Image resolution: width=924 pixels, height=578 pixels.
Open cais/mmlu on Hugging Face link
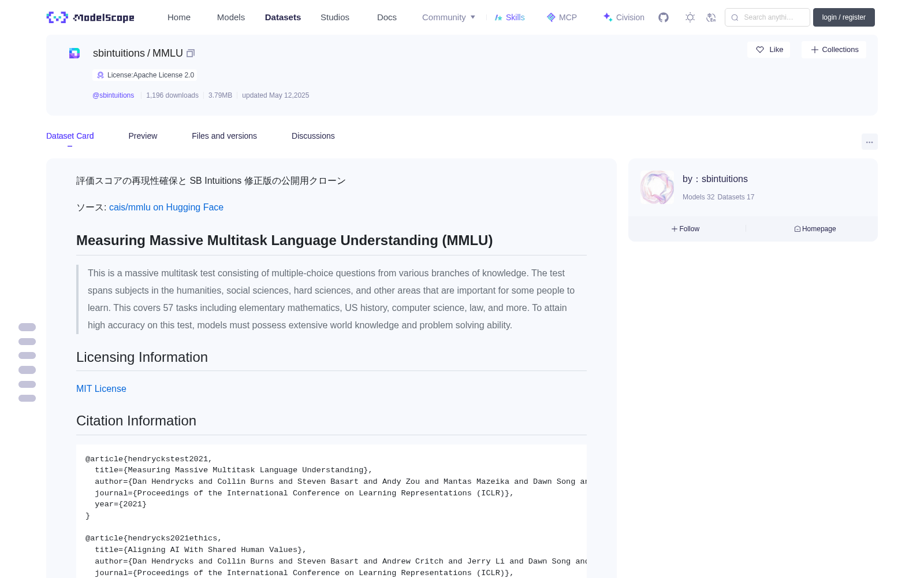(x=166, y=207)
